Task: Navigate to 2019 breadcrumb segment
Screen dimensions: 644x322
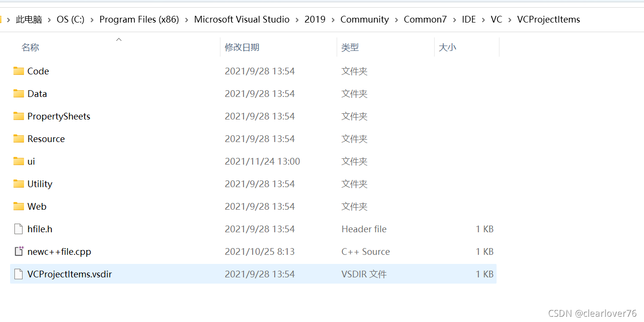Action: pyautogui.click(x=315, y=20)
